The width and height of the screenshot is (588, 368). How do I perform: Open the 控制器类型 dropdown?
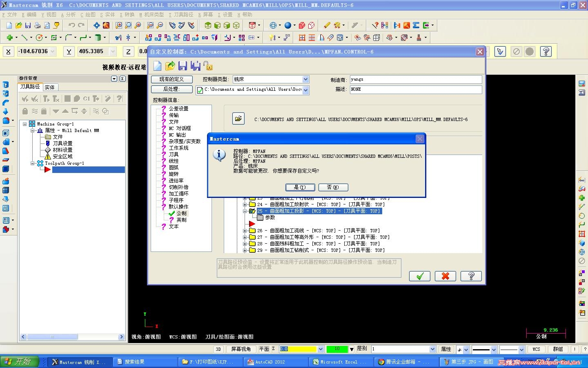pyautogui.click(x=305, y=79)
